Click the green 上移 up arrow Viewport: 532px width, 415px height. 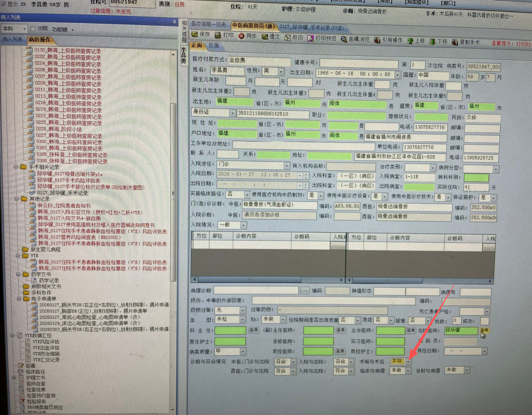410,41
